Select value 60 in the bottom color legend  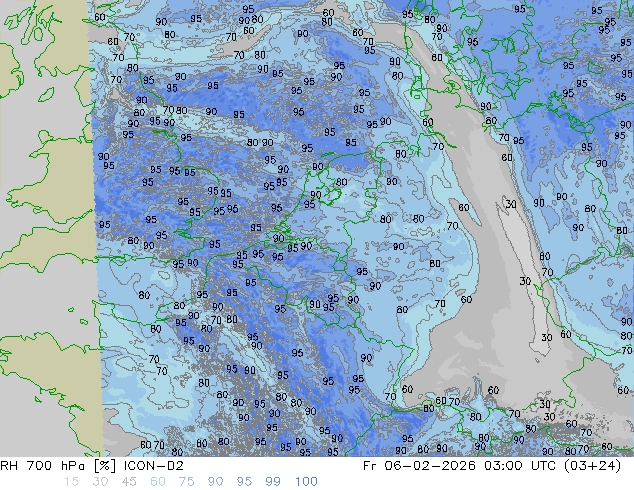pyautogui.click(x=158, y=482)
